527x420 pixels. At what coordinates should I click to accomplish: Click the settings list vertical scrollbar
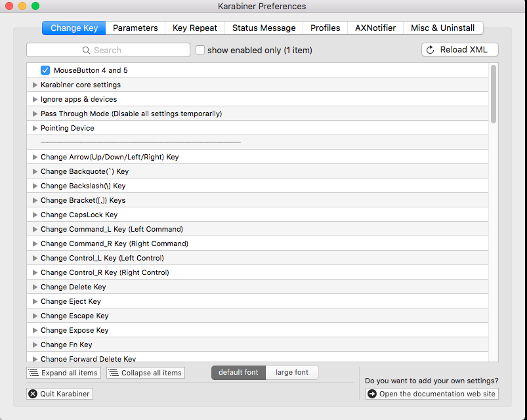tap(494, 94)
